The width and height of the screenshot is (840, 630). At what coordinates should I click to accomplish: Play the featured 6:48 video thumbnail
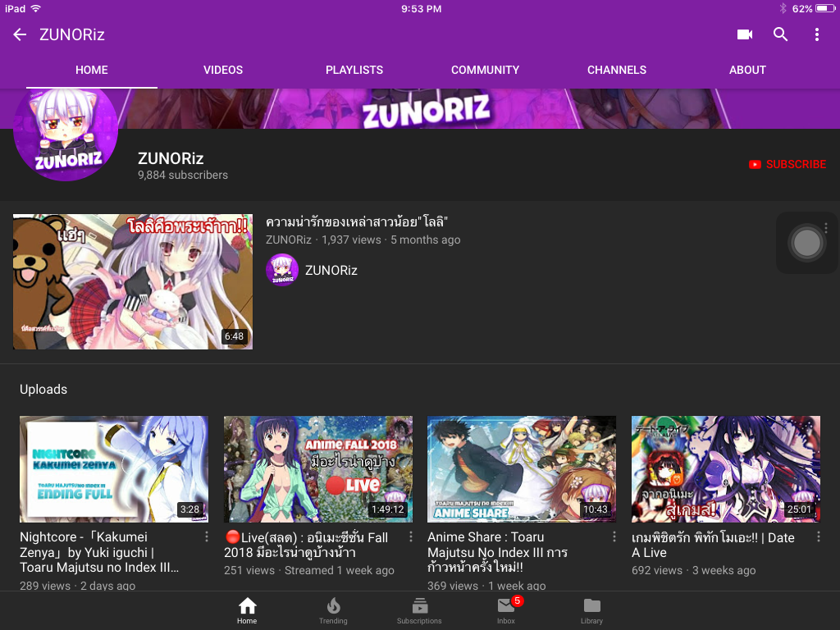pyautogui.click(x=133, y=282)
